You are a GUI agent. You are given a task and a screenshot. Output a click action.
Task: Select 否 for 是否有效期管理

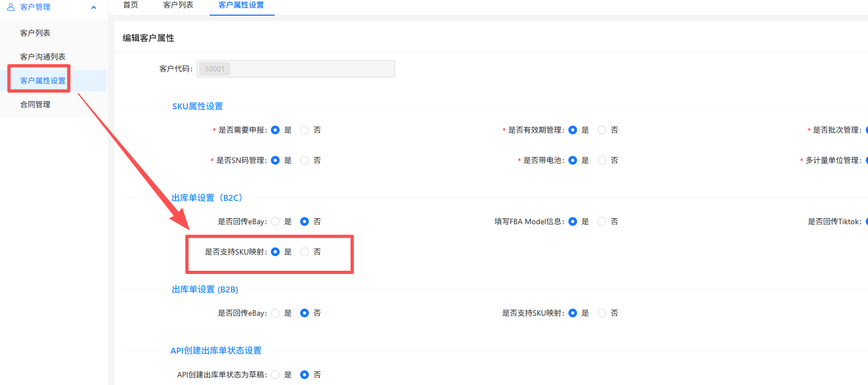pyautogui.click(x=602, y=130)
